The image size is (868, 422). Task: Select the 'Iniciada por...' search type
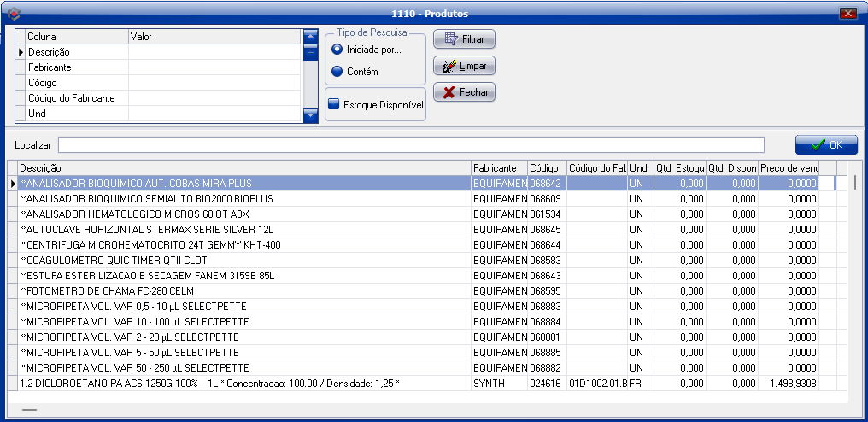pyautogui.click(x=337, y=50)
